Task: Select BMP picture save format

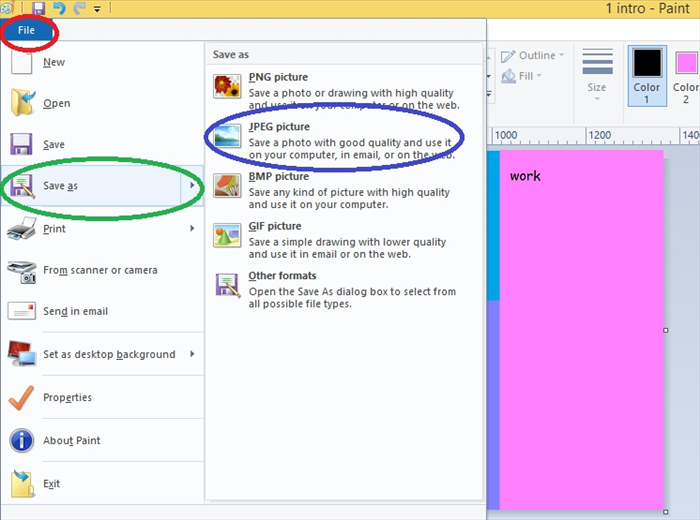Action: tap(344, 190)
